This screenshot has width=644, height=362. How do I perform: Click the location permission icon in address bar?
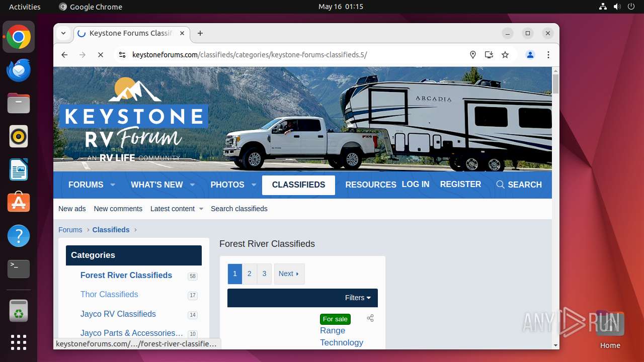[x=473, y=55]
